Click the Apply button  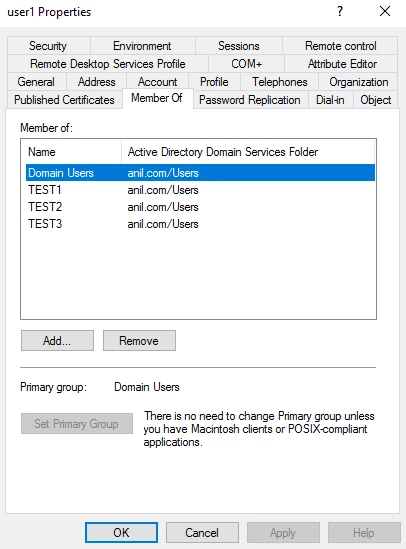pyautogui.click(x=283, y=533)
